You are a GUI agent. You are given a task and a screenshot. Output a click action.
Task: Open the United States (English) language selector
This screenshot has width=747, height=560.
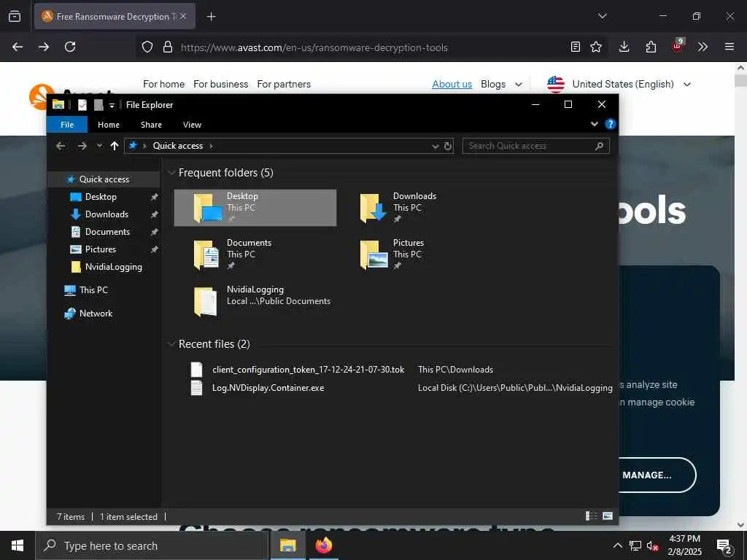coord(619,85)
